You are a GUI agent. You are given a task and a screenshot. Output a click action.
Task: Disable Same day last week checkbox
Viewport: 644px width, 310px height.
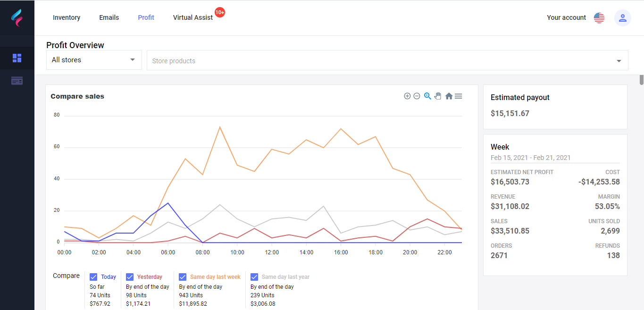pos(183,277)
